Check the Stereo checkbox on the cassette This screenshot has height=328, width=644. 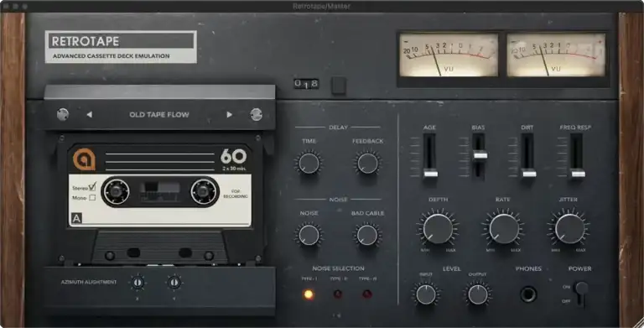click(92, 187)
